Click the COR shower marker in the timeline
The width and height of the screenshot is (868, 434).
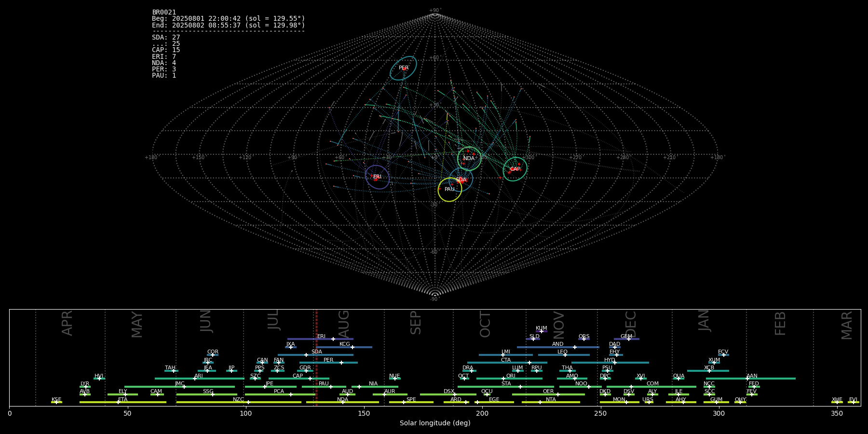tap(213, 355)
